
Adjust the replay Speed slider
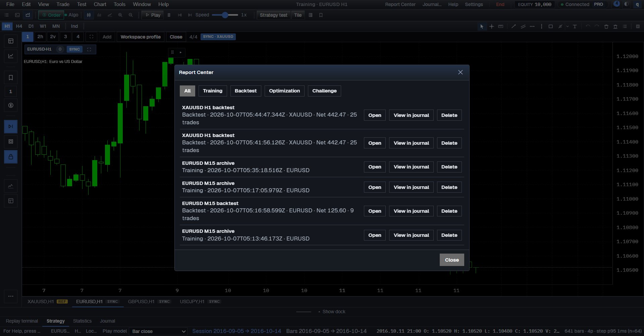tap(225, 15)
